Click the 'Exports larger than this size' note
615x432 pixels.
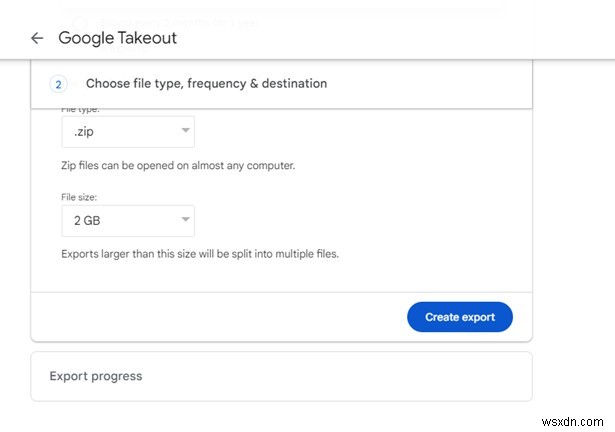pos(200,254)
